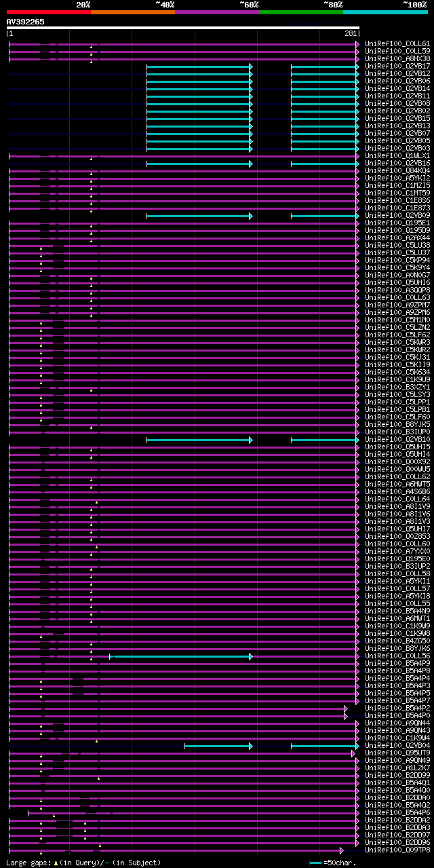Open hit UniRef100_B5A4N9
The width and height of the screenshot is (434, 868).
point(397,611)
